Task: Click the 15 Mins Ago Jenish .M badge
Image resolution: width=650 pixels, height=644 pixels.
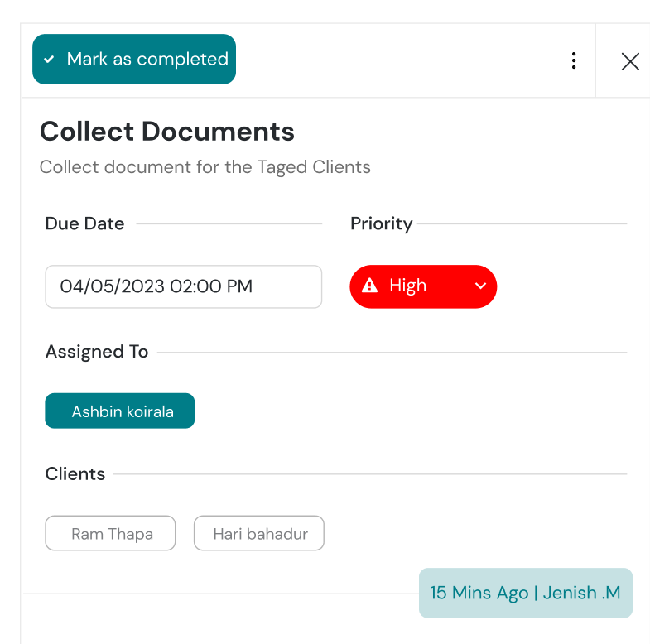Action: point(525,593)
